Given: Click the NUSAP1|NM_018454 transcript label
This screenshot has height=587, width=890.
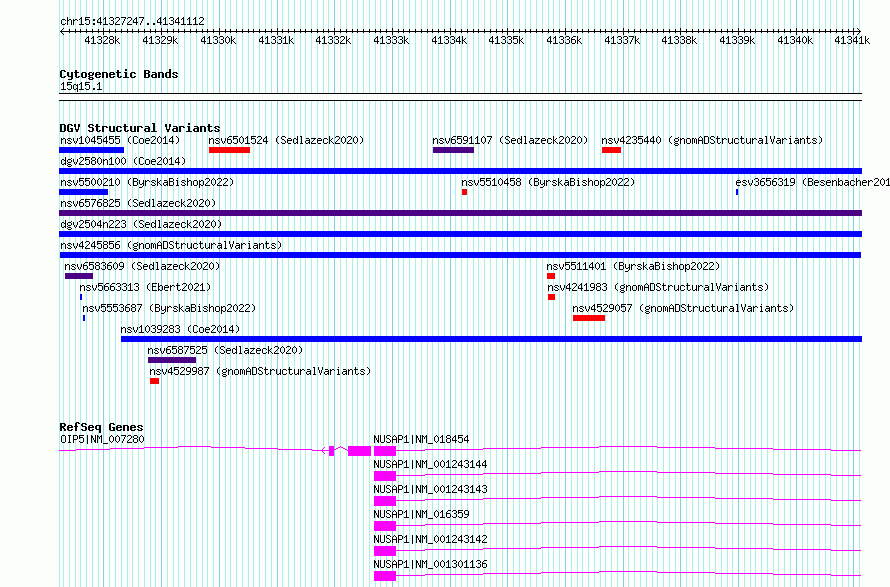Looking at the screenshot, I should 421,439.
